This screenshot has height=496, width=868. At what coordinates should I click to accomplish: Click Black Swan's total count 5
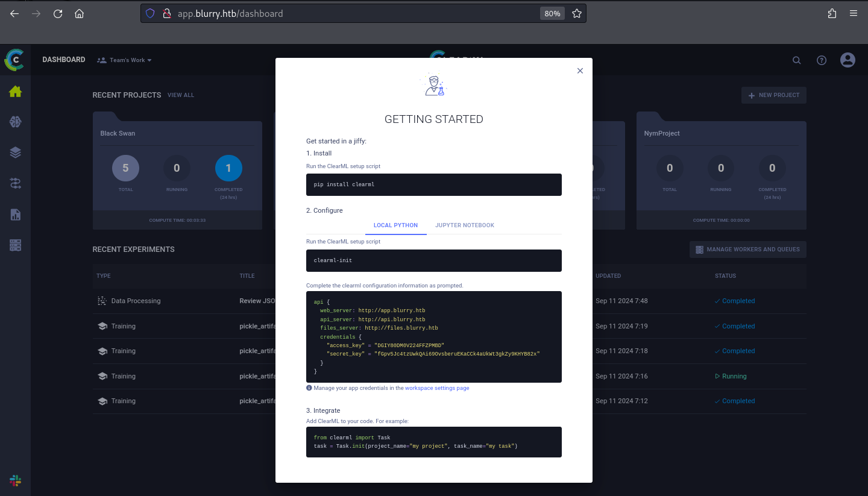(125, 168)
